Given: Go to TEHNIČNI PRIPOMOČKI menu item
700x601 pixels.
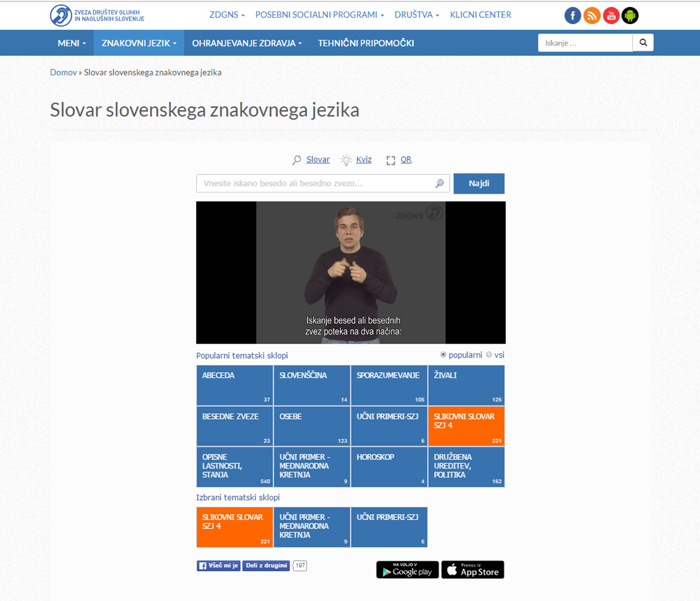Looking at the screenshot, I should coord(366,43).
